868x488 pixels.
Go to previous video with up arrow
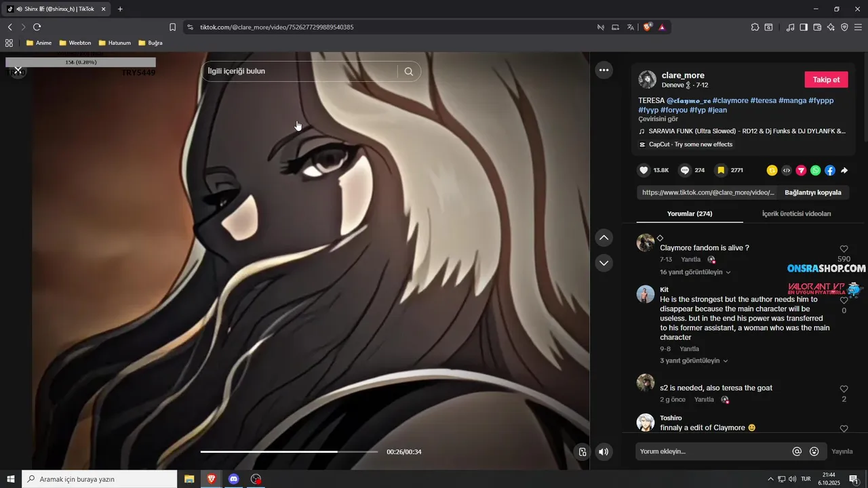604,238
